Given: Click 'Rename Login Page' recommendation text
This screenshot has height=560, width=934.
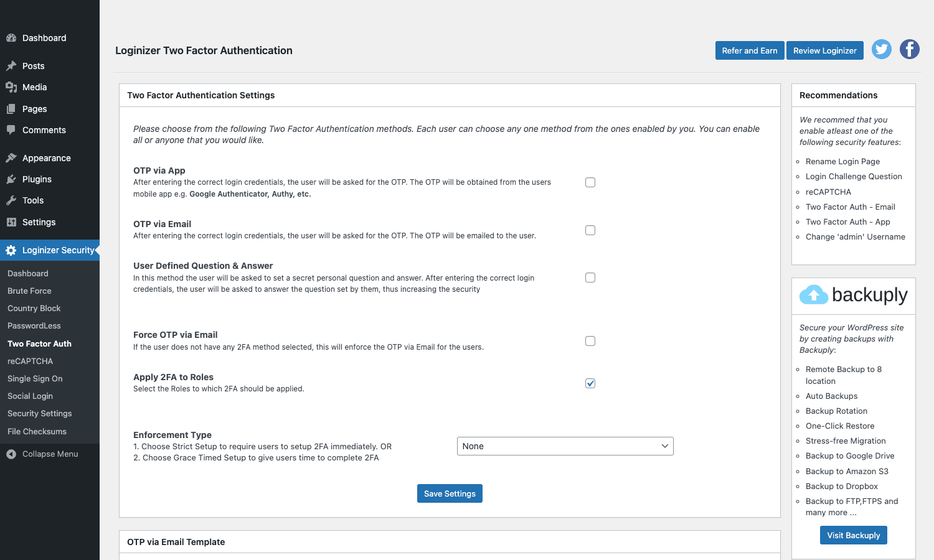Looking at the screenshot, I should pyautogui.click(x=843, y=161).
